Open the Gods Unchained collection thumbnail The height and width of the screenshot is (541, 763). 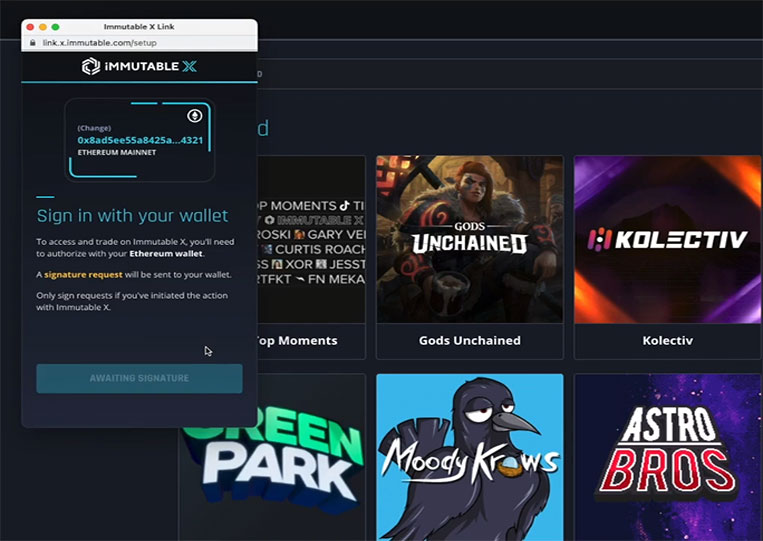[470, 239]
